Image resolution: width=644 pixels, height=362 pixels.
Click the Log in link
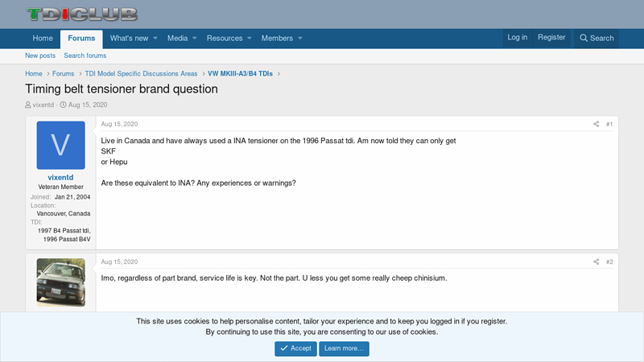[x=517, y=37]
